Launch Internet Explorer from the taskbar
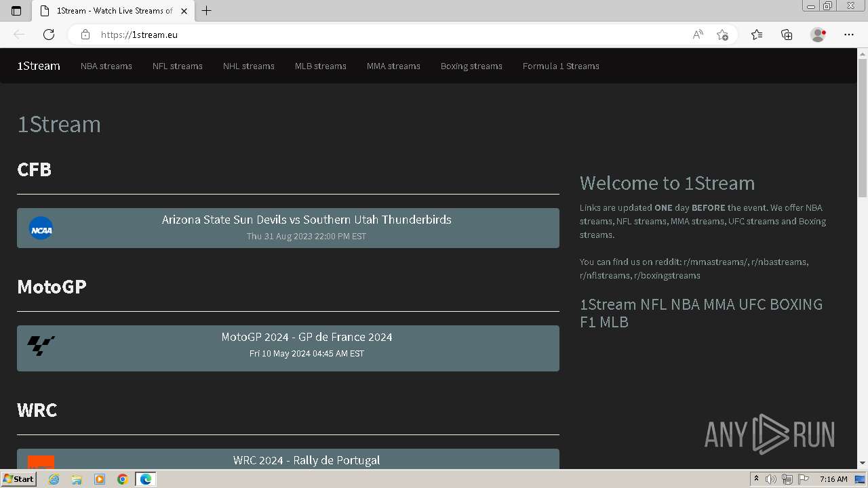Viewport: 868px width, 488px height. (x=54, y=479)
